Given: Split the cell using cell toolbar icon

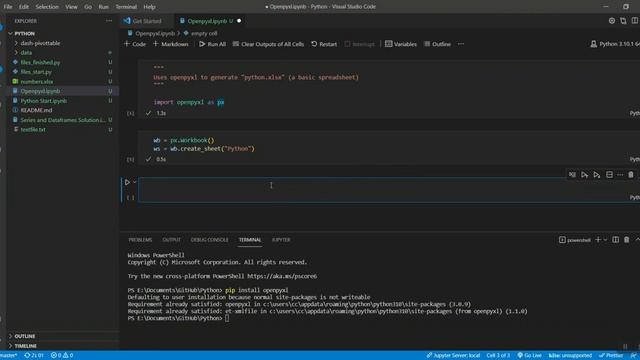Looking at the screenshot, I should 609,175.
